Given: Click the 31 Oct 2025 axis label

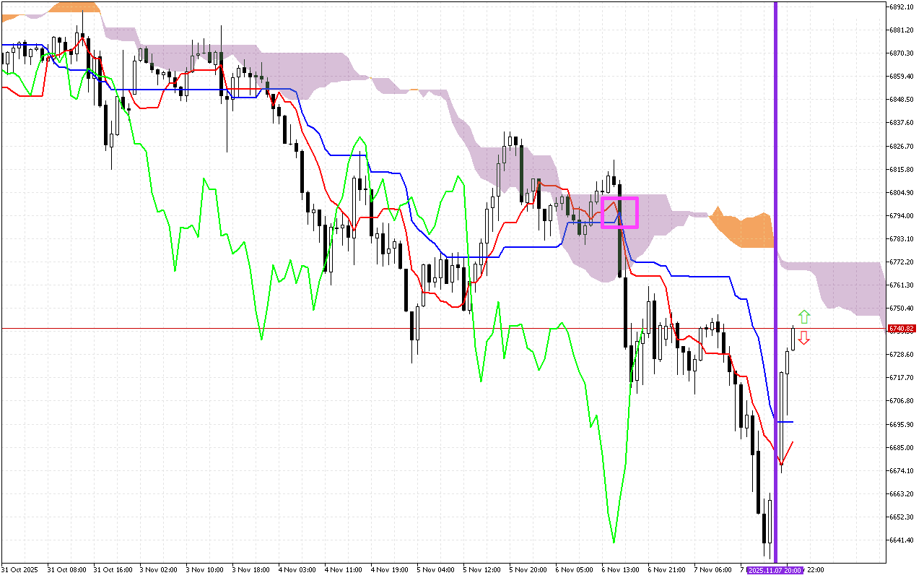Looking at the screenshot, I should [x=18, y=570].
